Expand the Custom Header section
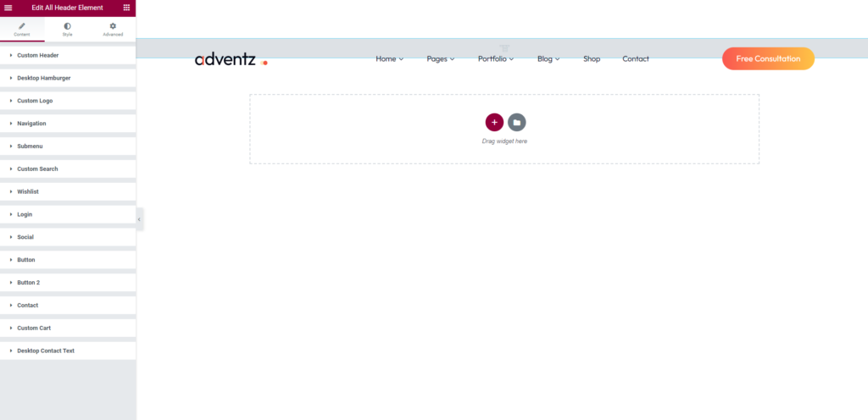Screen dimensions: 868x420 (38, 55)
